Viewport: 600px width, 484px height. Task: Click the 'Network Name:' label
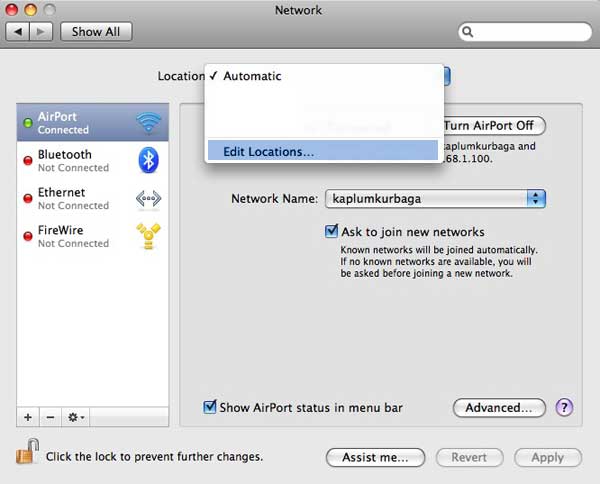(274, 199)
